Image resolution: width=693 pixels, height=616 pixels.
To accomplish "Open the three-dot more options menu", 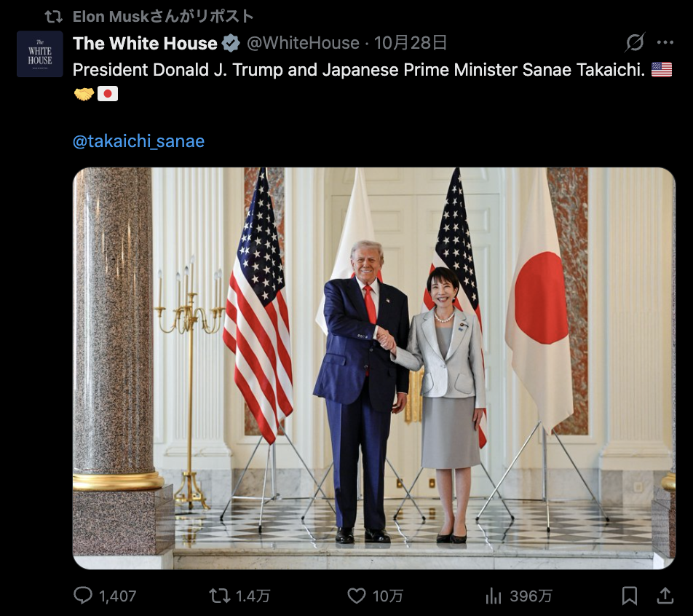I will pyautogui.click(x=665, y=42).
